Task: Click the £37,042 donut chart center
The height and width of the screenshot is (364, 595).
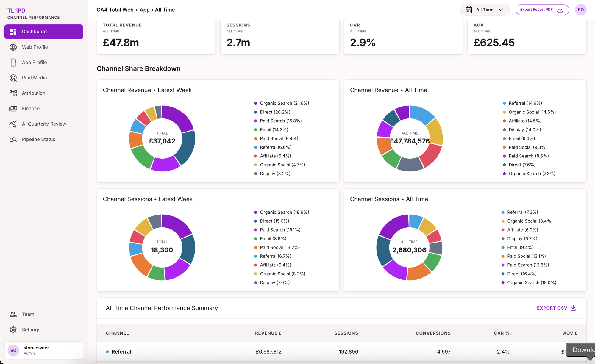Action: pos(162,138)
